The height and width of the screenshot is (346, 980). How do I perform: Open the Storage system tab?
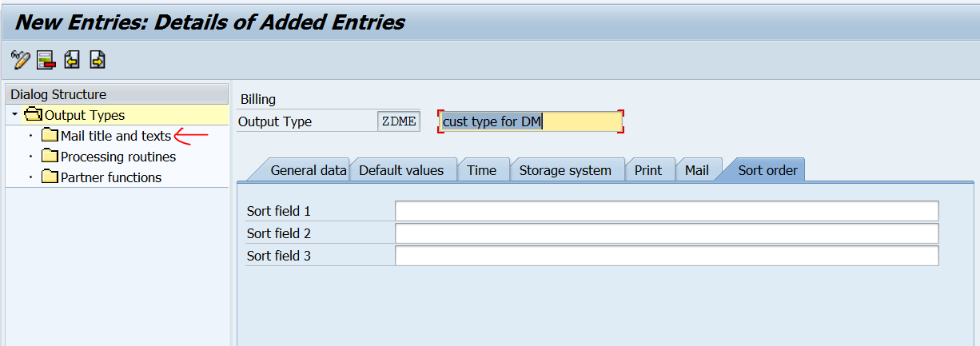click(x=565, y=170)
